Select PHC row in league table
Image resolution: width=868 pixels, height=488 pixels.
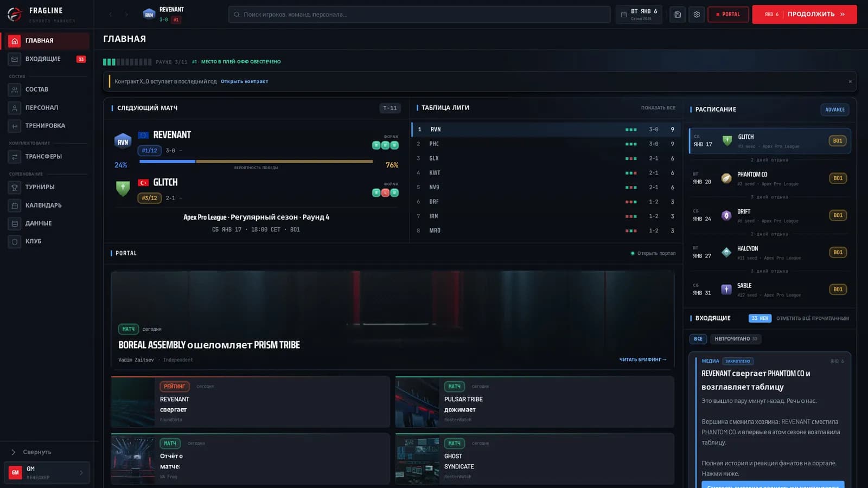[546, 144]
